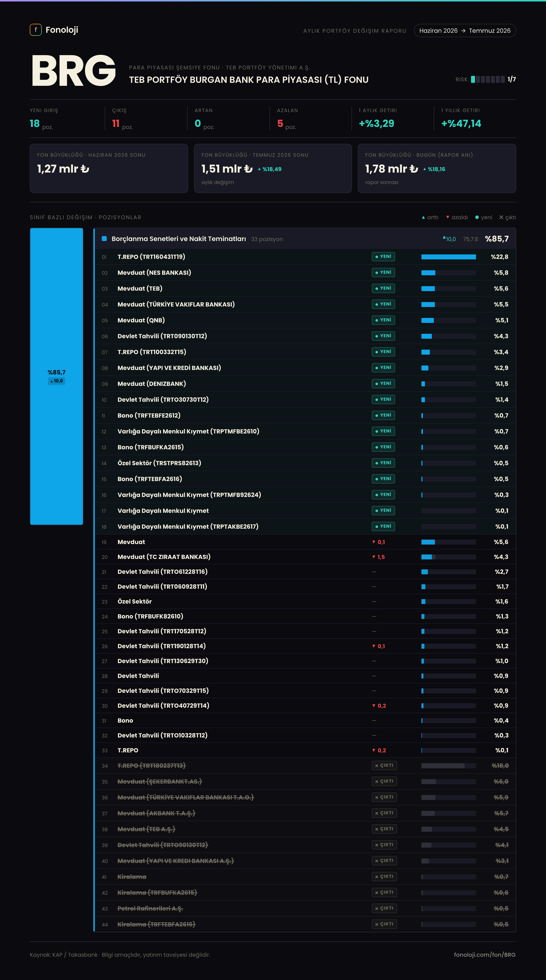Click the Artan 0 poz. stat
Screen dimensions: 546x980
[205, 119]
